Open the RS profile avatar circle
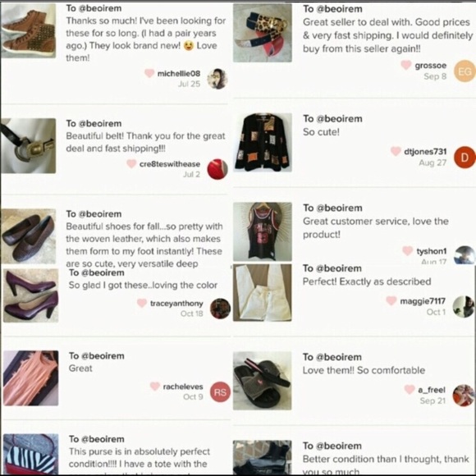The image size is (476, 476). 220,392
